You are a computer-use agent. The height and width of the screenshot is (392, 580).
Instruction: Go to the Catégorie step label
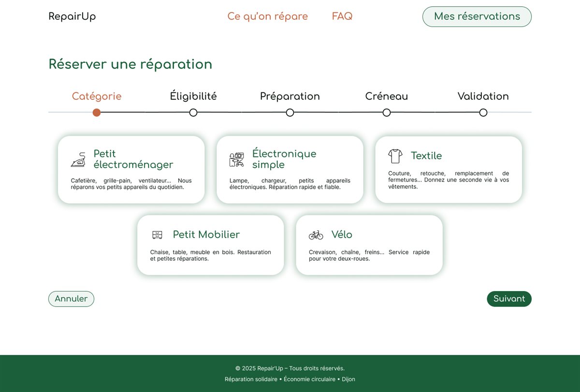coord(97,96)
